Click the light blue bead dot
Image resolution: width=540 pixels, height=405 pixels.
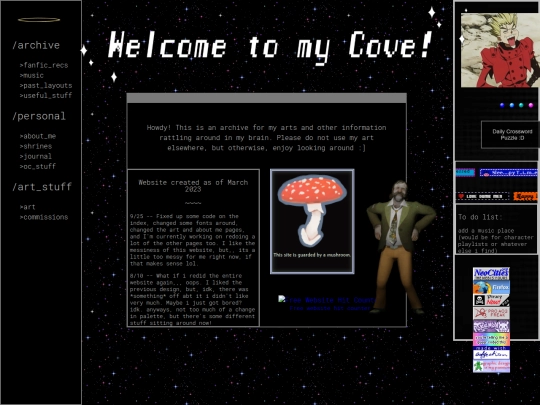pyautogui.click(x=512, y=105)
